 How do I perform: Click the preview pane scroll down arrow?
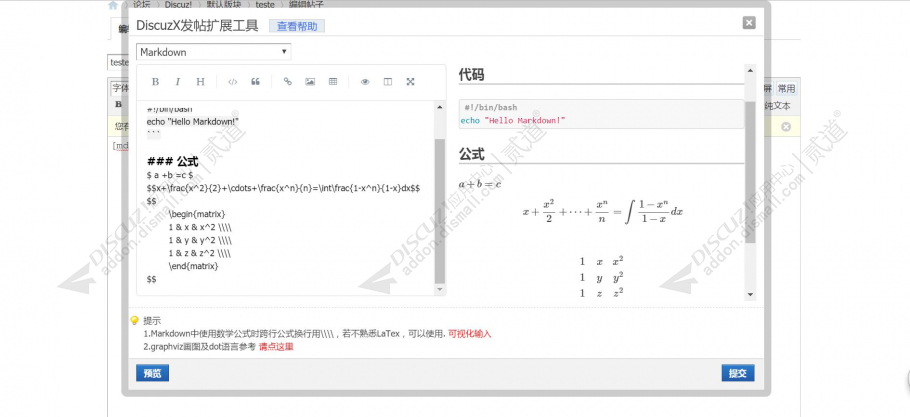coord(750,295)
